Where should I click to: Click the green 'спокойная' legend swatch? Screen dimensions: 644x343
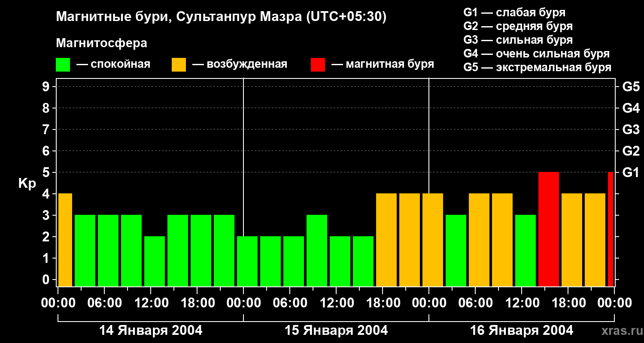click(x=63, y=65)
